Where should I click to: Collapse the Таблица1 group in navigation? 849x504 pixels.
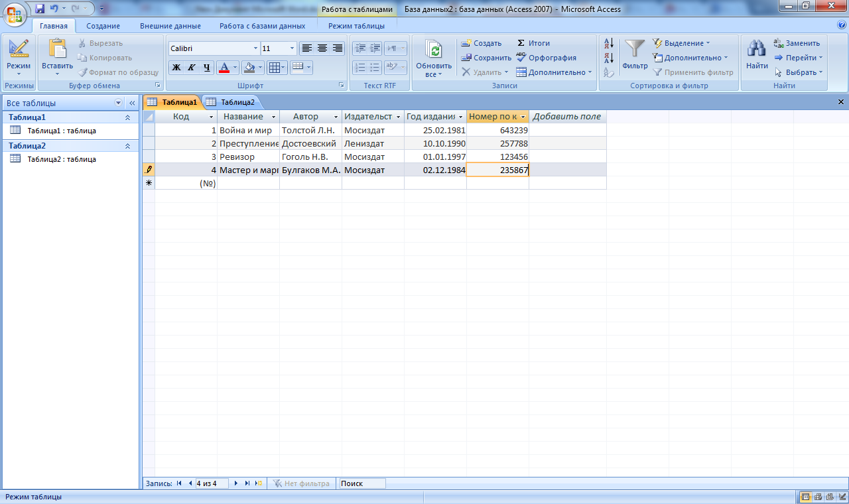coord(128,117)
